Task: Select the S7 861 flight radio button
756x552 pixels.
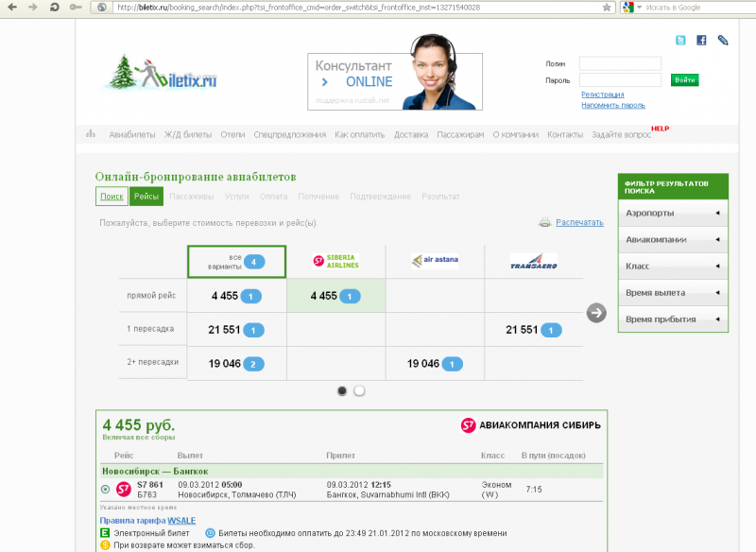Action: click(105, 490)
